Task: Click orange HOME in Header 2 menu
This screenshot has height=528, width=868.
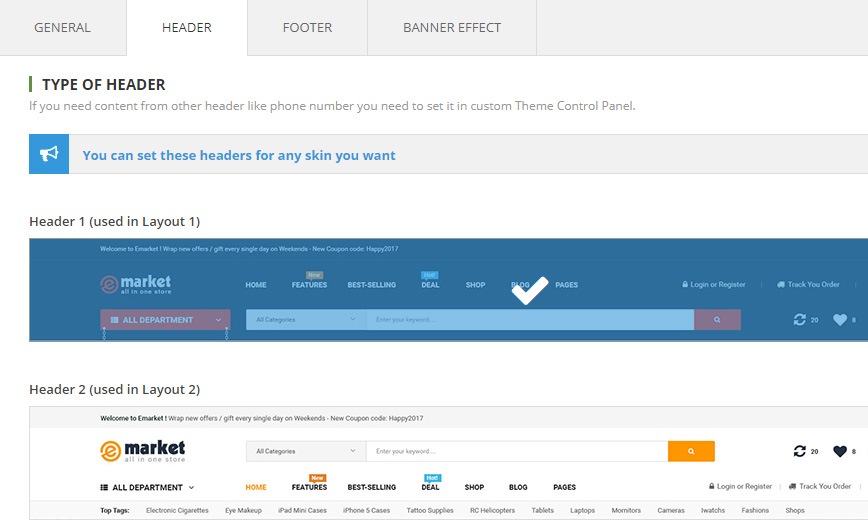Action: (256, 488)
